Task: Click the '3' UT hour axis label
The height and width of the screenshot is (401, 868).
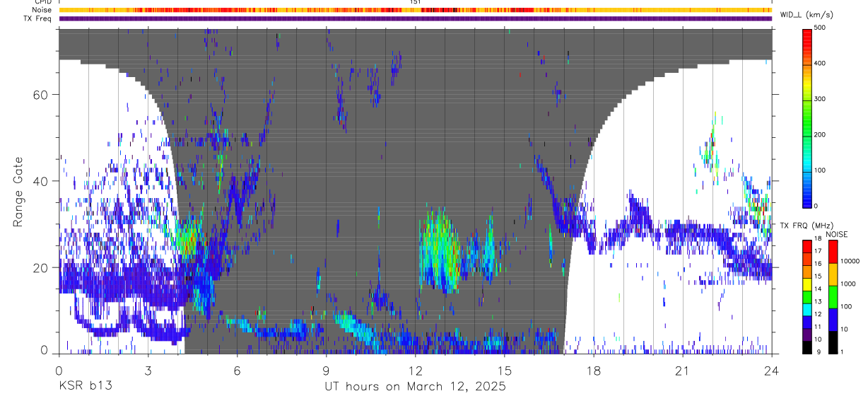Action: pos(148,370)
